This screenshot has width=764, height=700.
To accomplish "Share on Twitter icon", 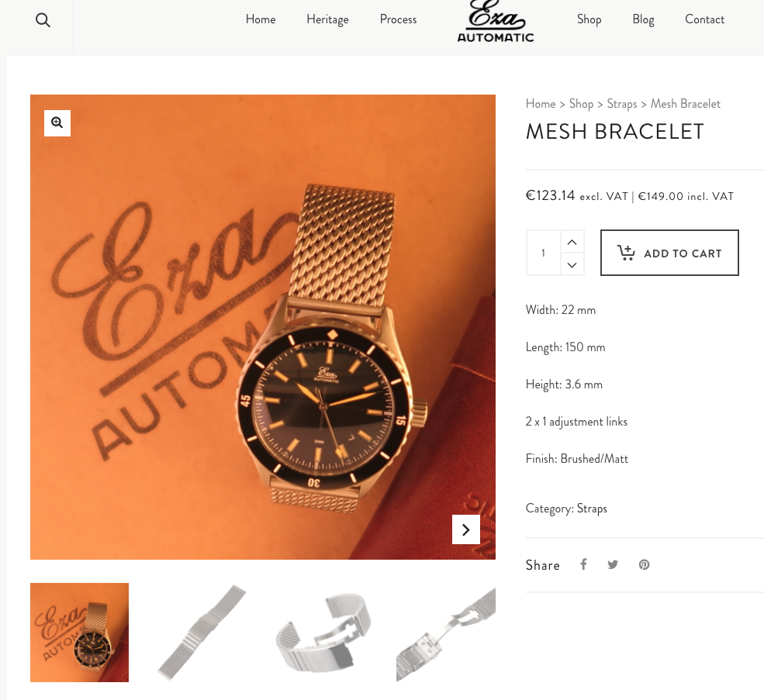I will pyautogui.click(x=613, y=564).
